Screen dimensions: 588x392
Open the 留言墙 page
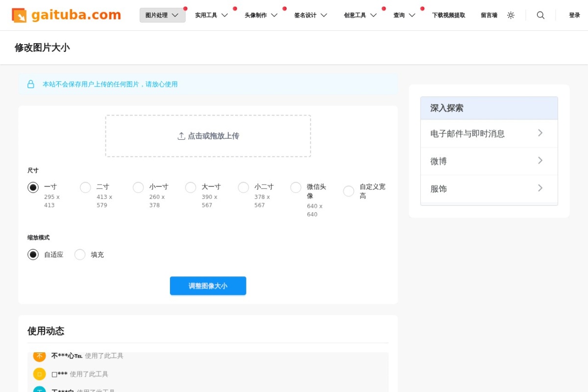[489, 15]
